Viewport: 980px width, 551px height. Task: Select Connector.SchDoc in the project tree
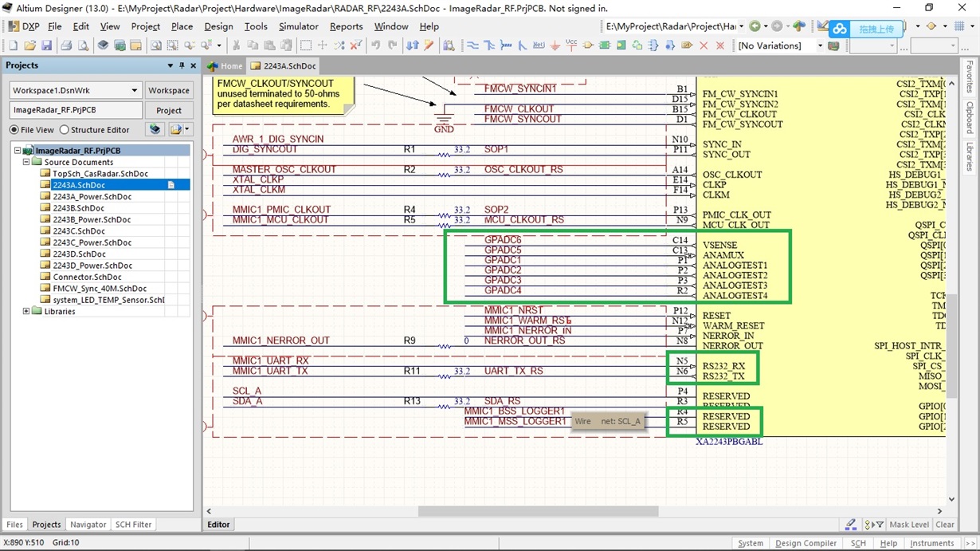(x=87, y=277)
